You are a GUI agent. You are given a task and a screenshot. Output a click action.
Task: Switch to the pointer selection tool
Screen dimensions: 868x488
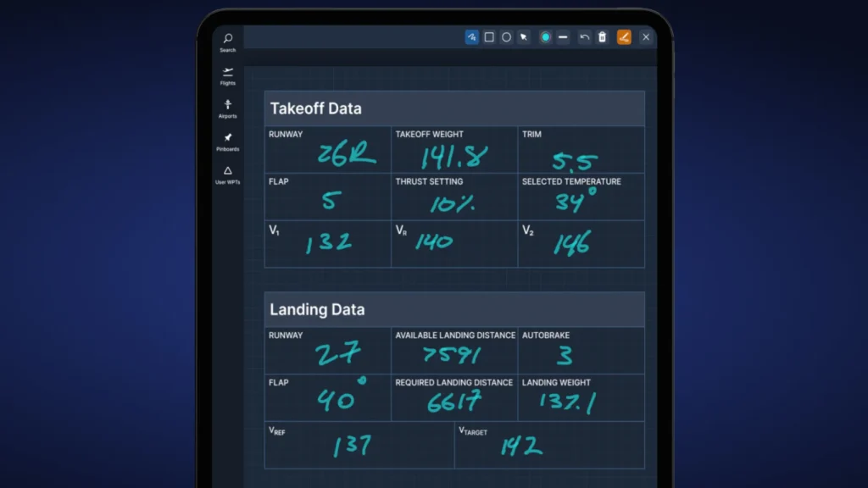click(x=524, y=37)
